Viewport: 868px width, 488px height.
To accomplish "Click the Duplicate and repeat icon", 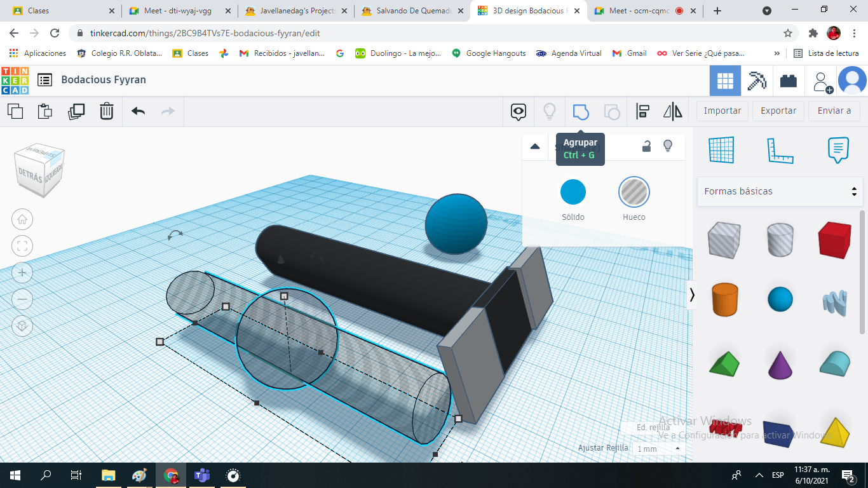I will point(76,111).
